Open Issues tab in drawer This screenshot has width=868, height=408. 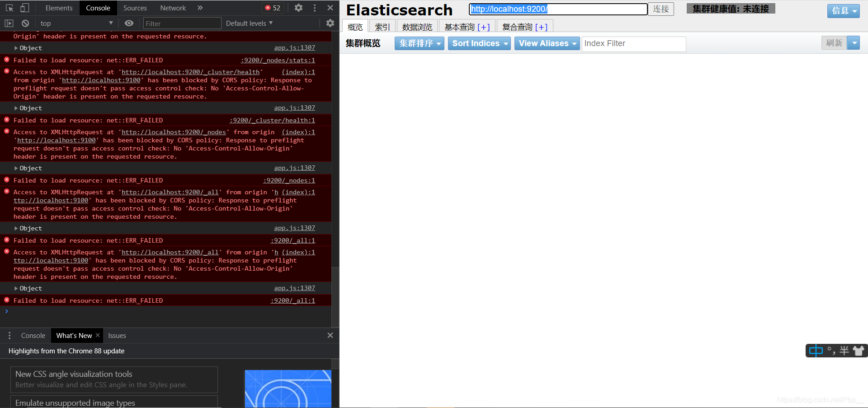pos(117,335)
